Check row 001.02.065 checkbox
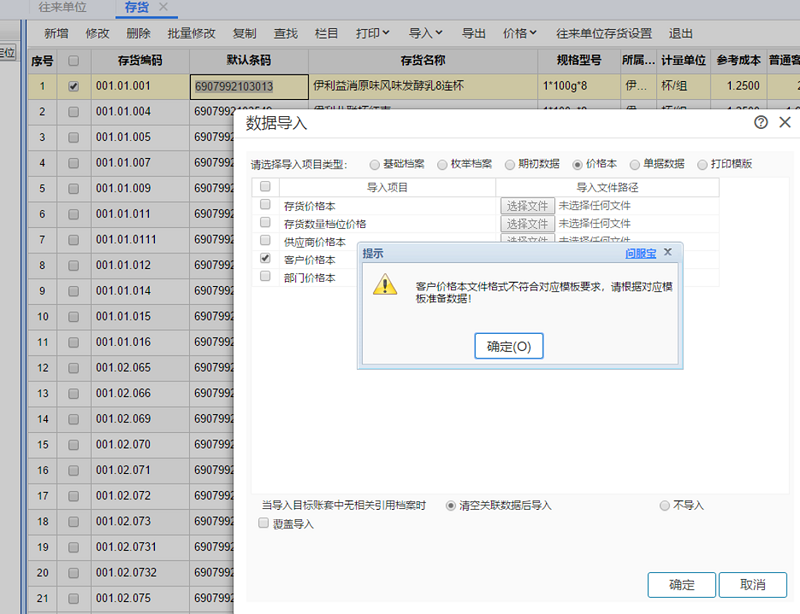800x614 pixels. tap(73, 368)
